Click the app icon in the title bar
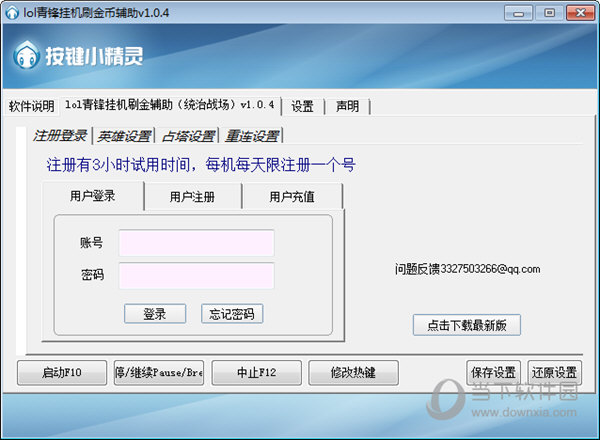The width and height of the screenshot is (600, 440). [12, 13]
